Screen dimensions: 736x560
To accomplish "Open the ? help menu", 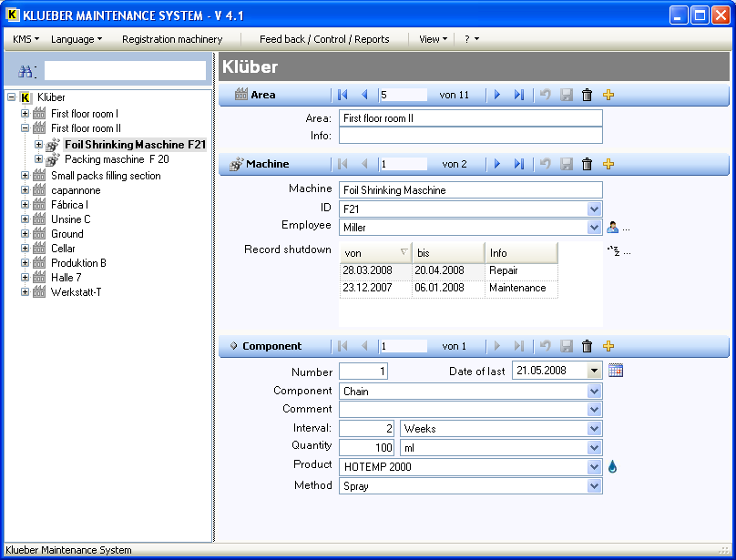I will click(472, 39).
